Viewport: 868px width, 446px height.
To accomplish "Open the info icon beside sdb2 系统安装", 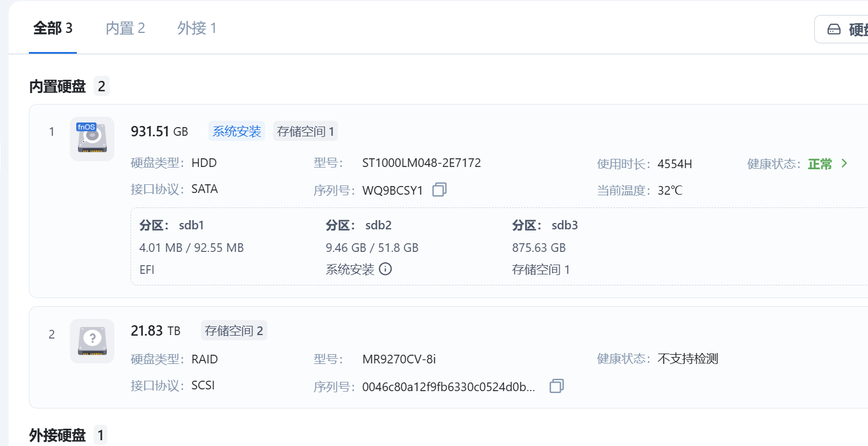I will 386,269.
